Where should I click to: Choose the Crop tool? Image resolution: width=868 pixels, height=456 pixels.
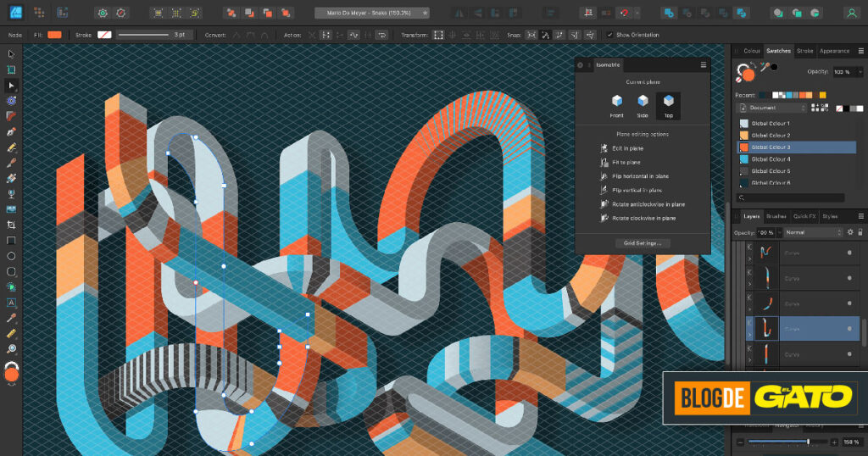[11, 225]
